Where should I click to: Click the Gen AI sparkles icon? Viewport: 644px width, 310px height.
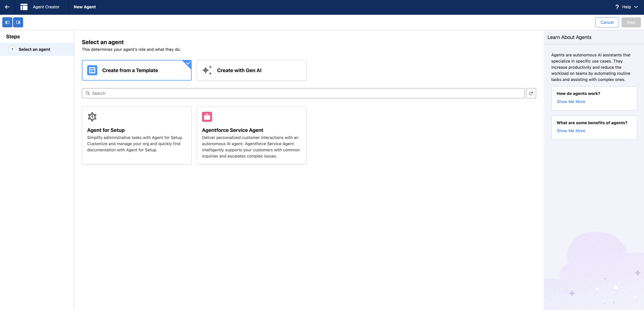pos(207,70)
